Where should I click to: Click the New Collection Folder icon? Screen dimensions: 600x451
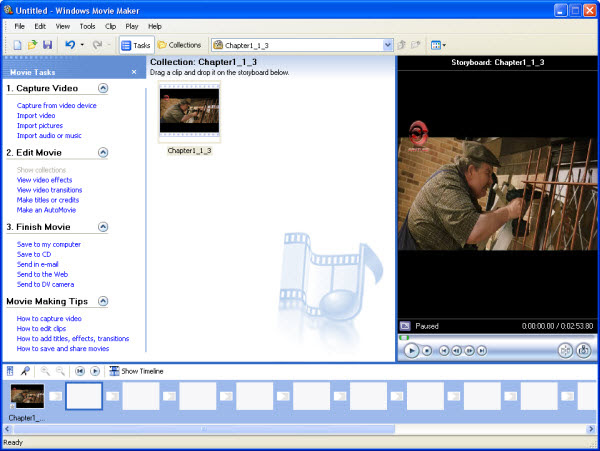pos(416,45)
